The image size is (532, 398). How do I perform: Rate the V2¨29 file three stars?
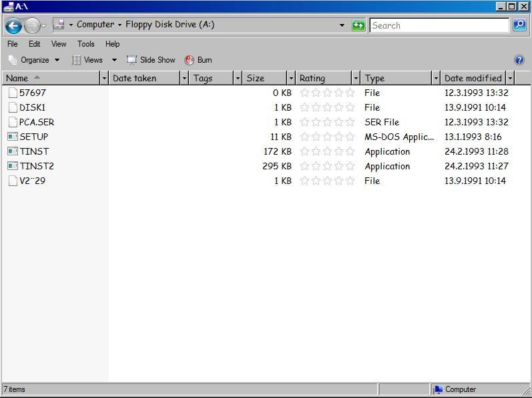[328, 181]
